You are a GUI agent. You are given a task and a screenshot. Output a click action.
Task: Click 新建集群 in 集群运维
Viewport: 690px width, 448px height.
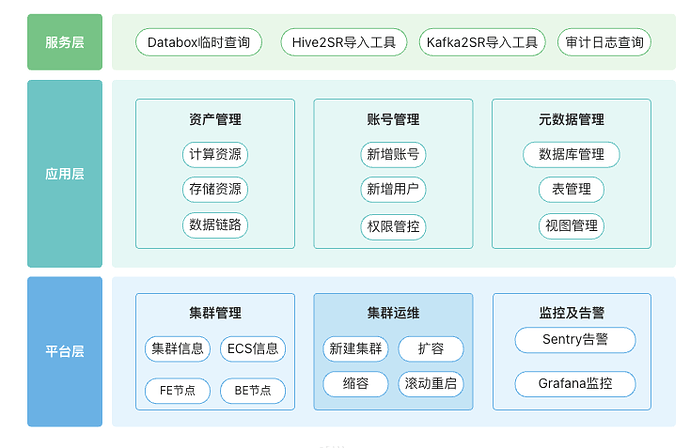coord(355,349)
